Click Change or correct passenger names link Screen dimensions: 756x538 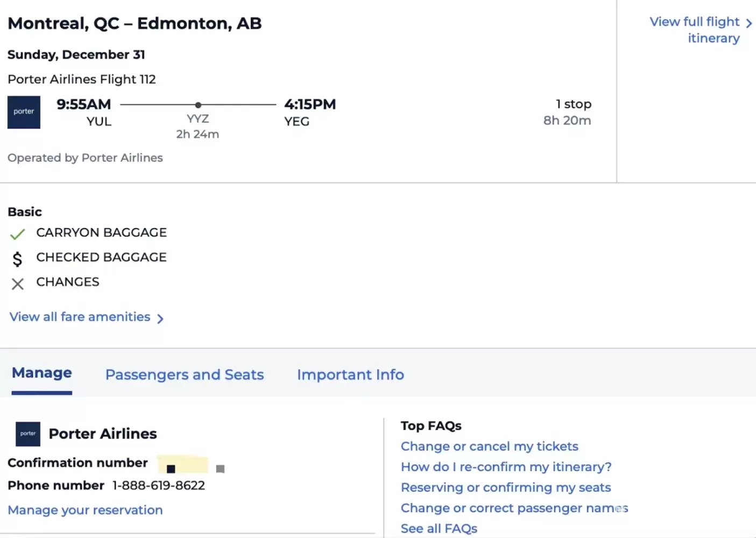(x=514, y=508)
